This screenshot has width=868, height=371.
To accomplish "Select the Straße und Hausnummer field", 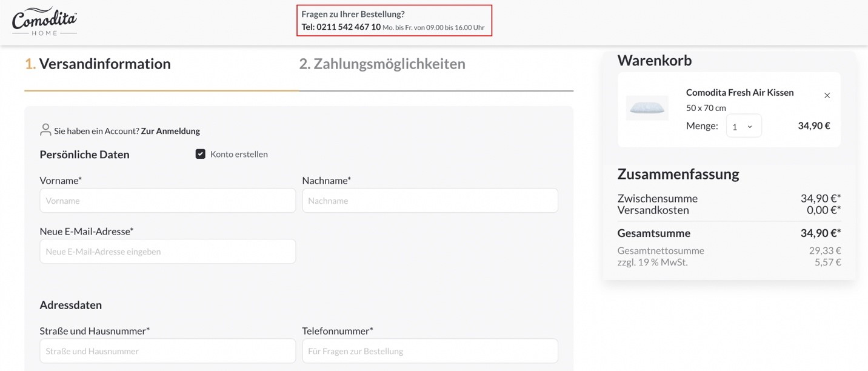I will coord(167,351).
